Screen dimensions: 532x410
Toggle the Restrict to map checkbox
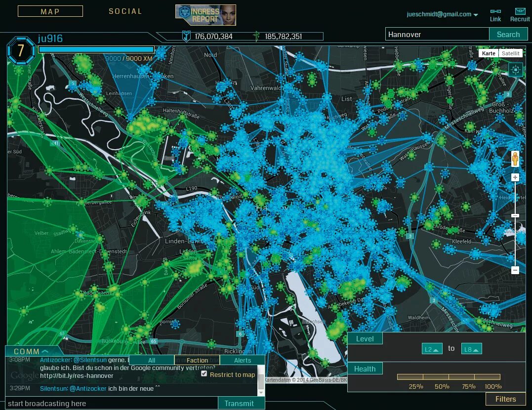click(204, 373)
